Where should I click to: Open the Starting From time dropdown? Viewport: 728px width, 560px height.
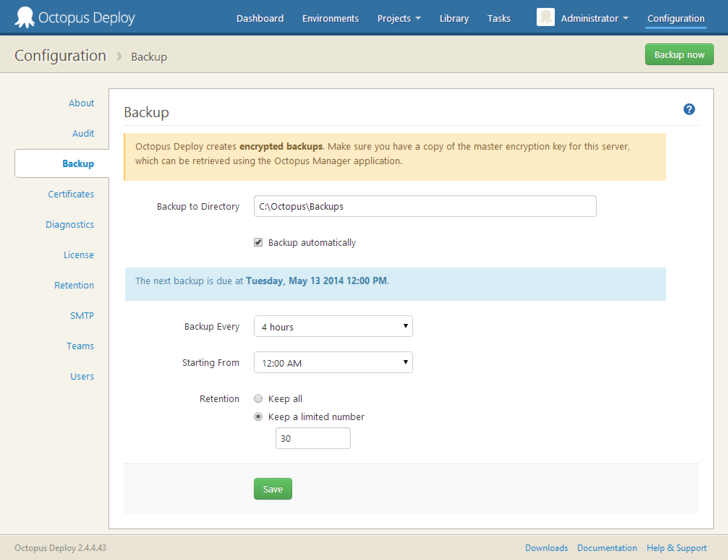[x=333, y=363]
